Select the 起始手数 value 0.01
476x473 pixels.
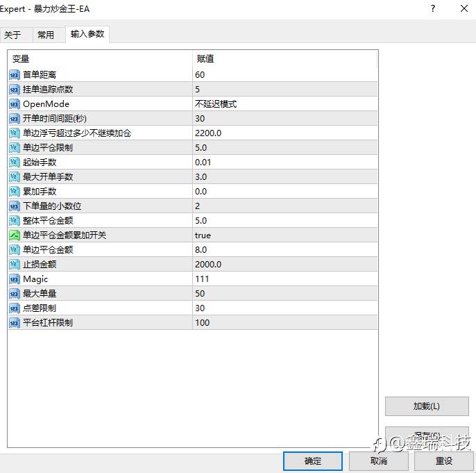tap(285, 163)
